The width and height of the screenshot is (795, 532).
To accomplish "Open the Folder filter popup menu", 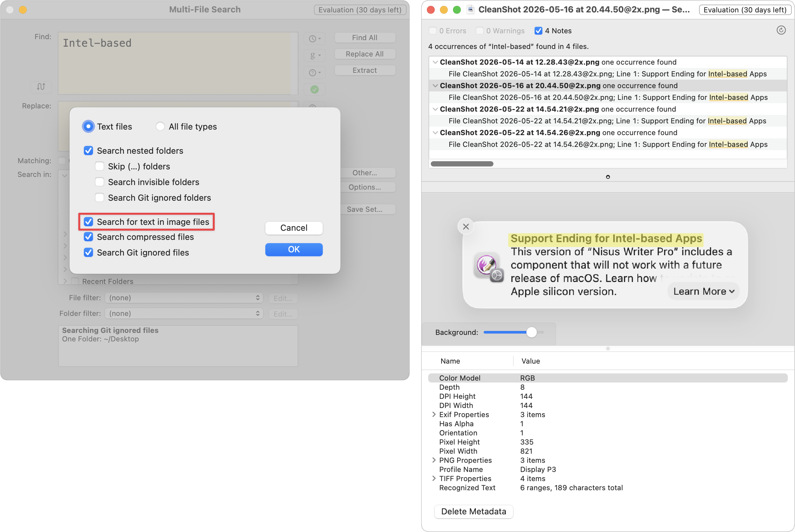I will [x=184, y=313].
